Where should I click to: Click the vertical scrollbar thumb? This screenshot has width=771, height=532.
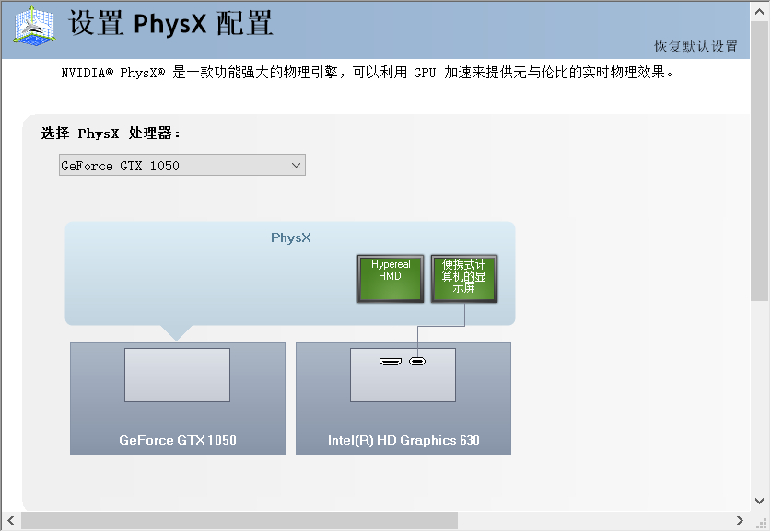click(x=760, y=161)
